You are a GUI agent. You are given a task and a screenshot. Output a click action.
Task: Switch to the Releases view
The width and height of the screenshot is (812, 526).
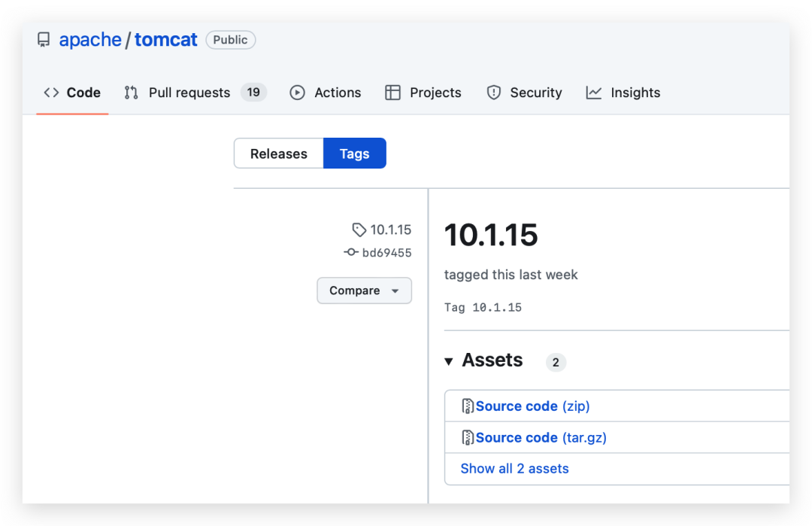coord(279,154)
